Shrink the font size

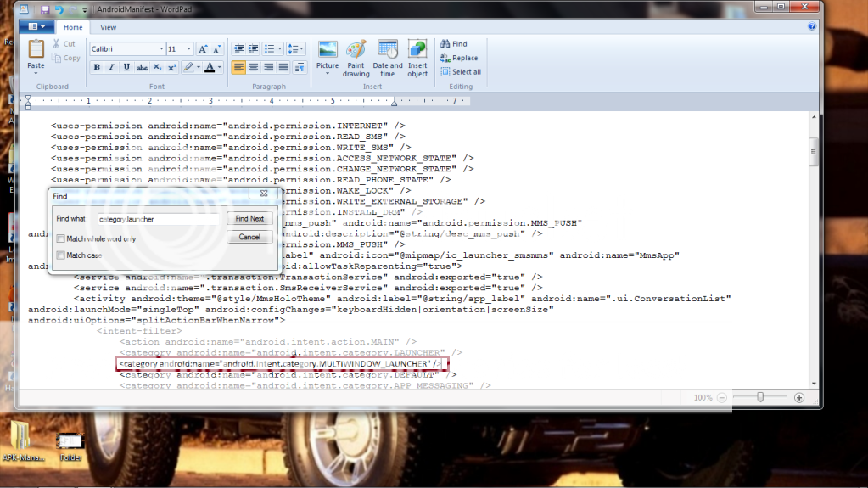click(x=217, y=48)
